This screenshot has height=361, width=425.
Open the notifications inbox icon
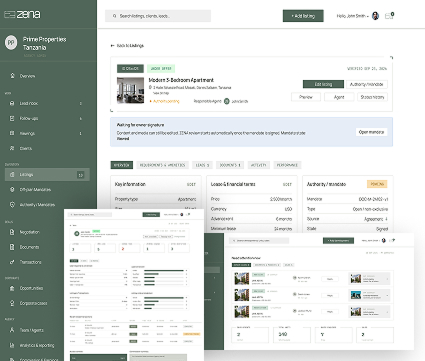point(389,16)
